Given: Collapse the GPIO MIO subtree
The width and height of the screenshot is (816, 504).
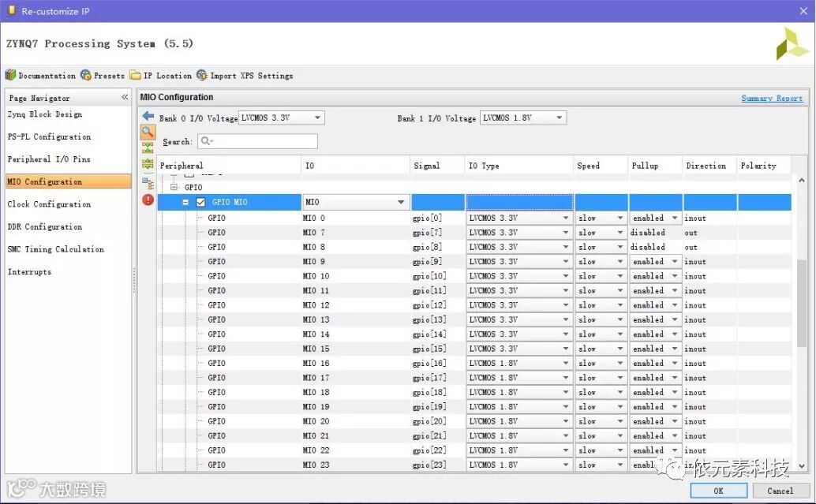Looking at the screenshot, I should [x=185, y=202].
